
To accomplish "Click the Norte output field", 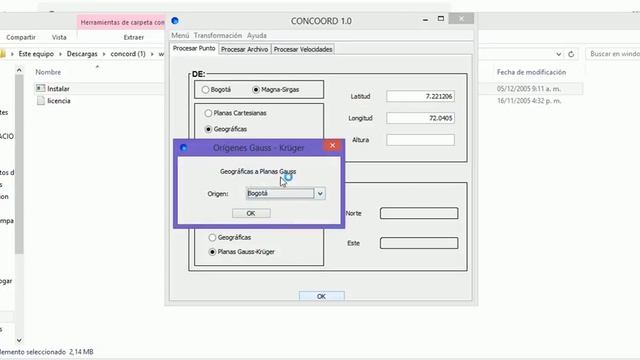I will (419, 213).
